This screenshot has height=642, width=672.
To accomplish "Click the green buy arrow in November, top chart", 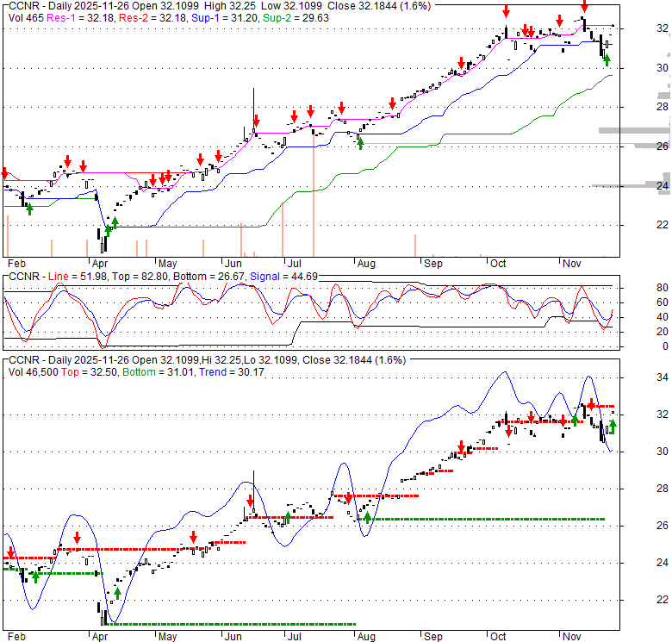I will click(607, 59).
